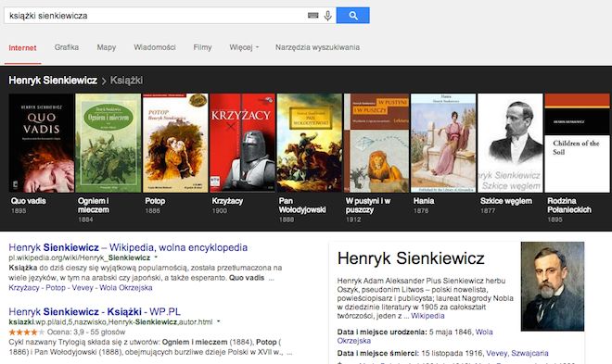Image resolution: width=612 pixels, height=364 pixels.
Task: Expand arrow beside pl.wikipedia.org result URL
Action: point(156,257)
